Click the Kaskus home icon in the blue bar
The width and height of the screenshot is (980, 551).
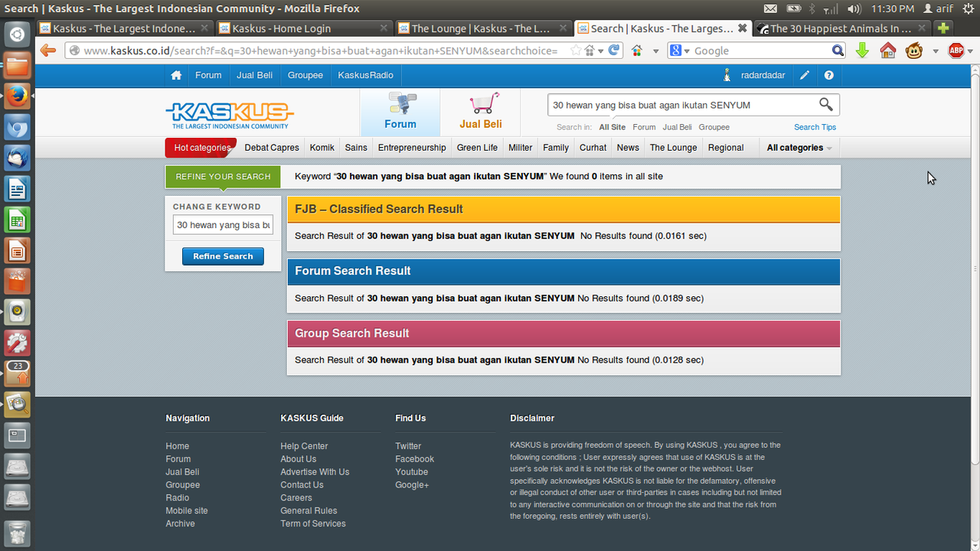(x=176, y=75)
